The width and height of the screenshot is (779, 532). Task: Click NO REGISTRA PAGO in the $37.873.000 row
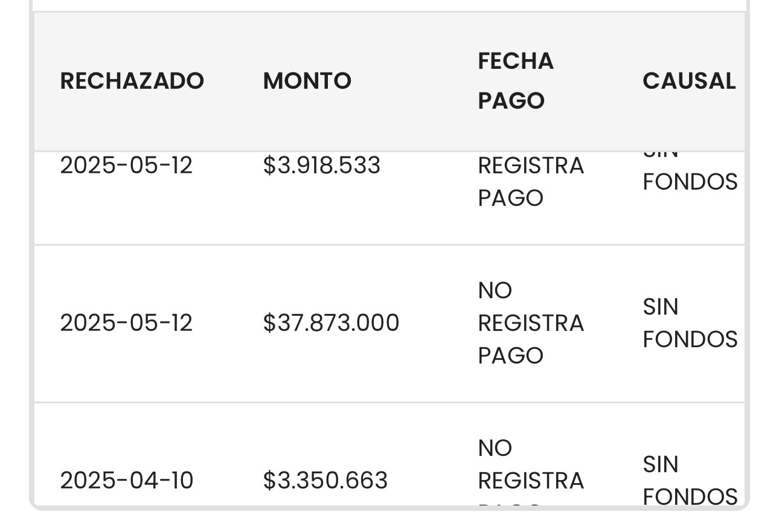click(x=531, y=323)
